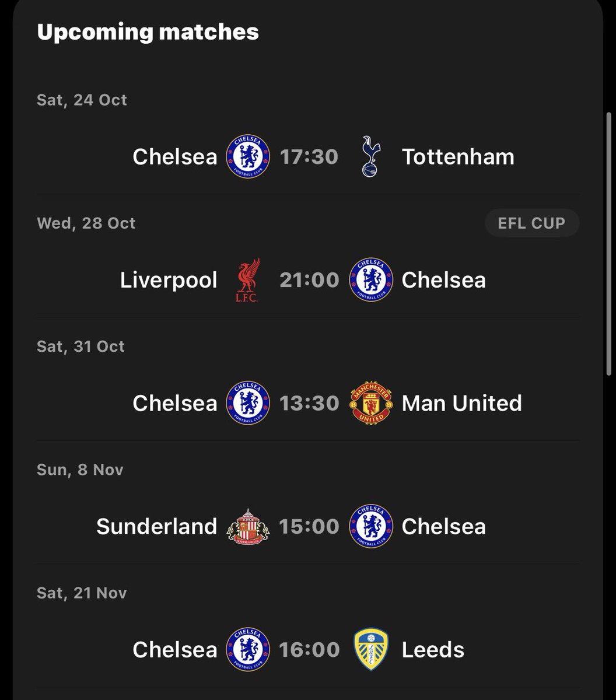Open the 13:30 Man United match
The height and width of the screenshot is (700, 616).
(x=309, y=403)
